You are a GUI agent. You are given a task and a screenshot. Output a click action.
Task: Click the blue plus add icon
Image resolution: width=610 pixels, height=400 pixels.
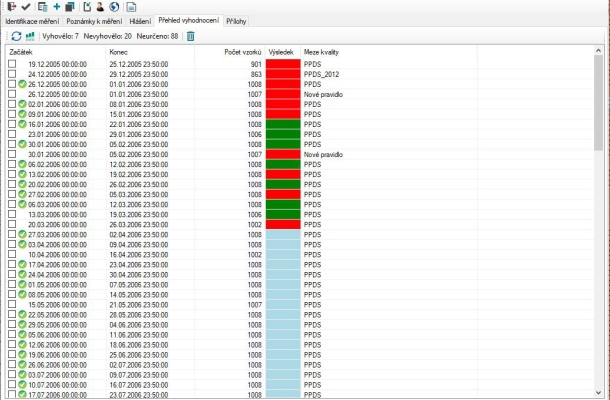click(x=56, y=6)
